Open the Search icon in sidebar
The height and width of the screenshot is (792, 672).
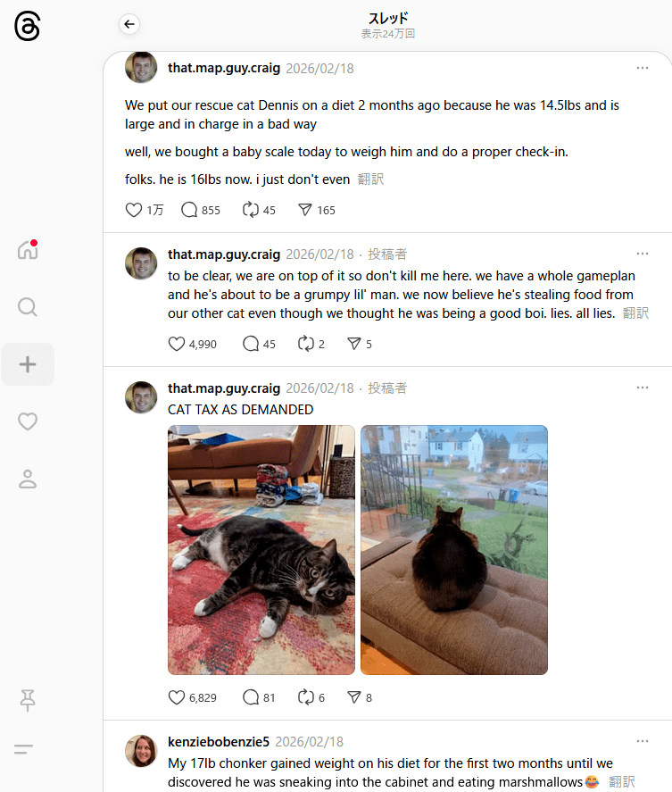[x=28, y=306]
